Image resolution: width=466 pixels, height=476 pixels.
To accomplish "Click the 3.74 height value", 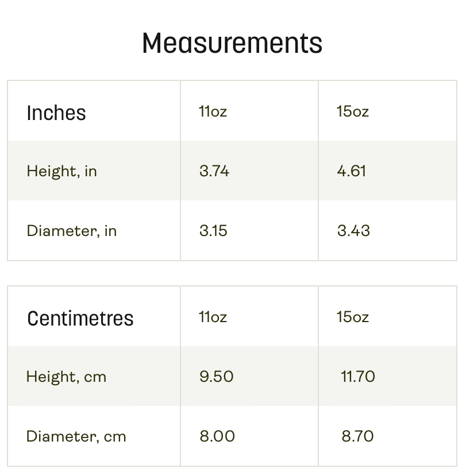I will point(214,171).
